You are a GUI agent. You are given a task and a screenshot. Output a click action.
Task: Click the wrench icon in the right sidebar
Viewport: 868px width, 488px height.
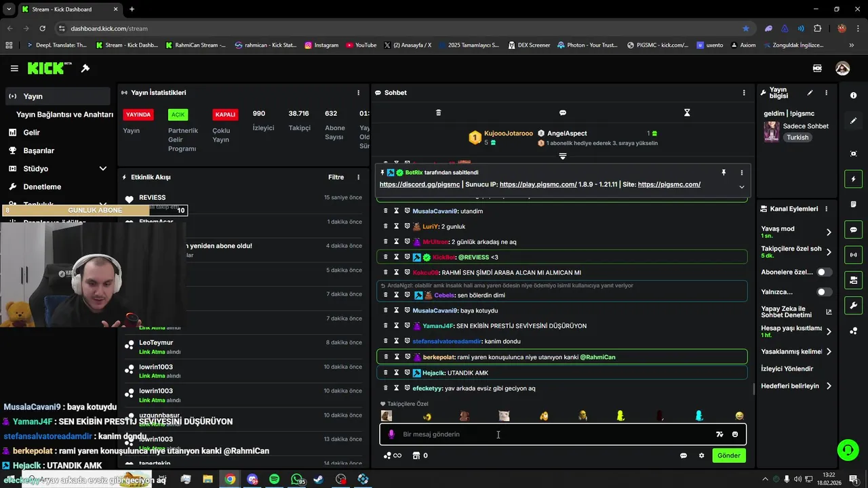[x=853, y=306]
